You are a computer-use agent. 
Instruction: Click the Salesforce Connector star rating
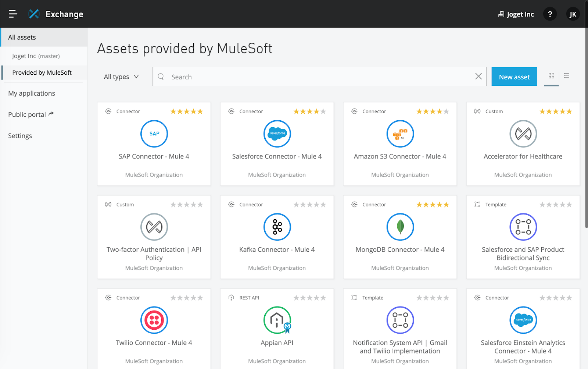pyautogui.click(x=310, y=111)
